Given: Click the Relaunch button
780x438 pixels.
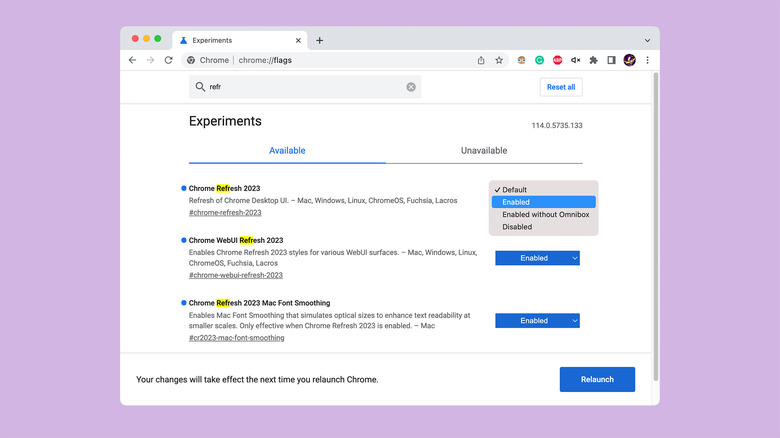Looking at the screenshot, I should point(597,379).
